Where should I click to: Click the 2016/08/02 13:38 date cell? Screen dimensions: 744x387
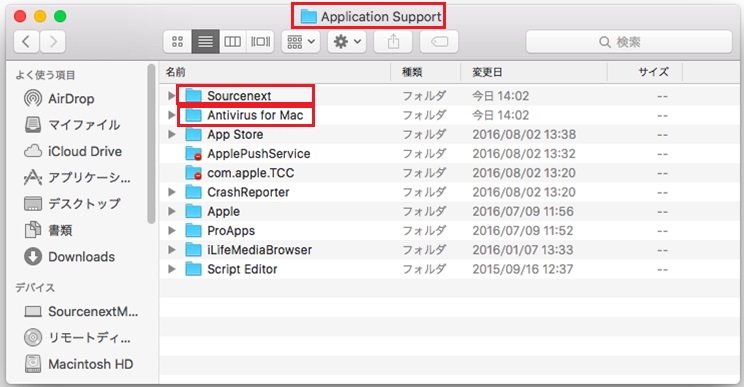click(x=524, y=135)
